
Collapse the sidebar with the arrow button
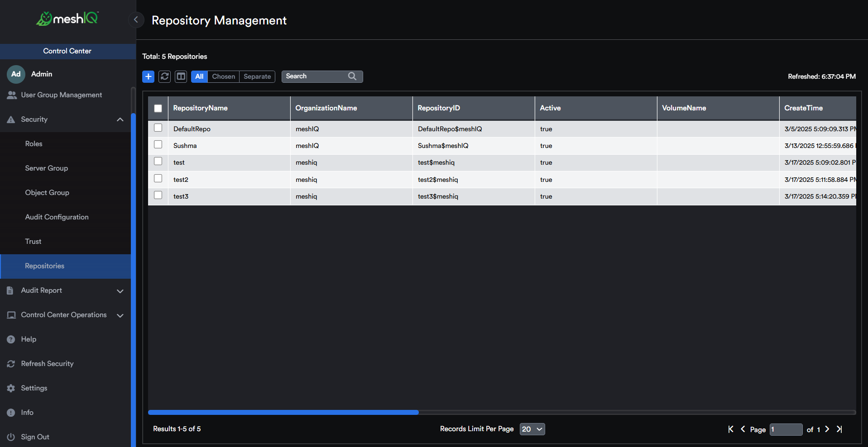(x=136, y=19)
